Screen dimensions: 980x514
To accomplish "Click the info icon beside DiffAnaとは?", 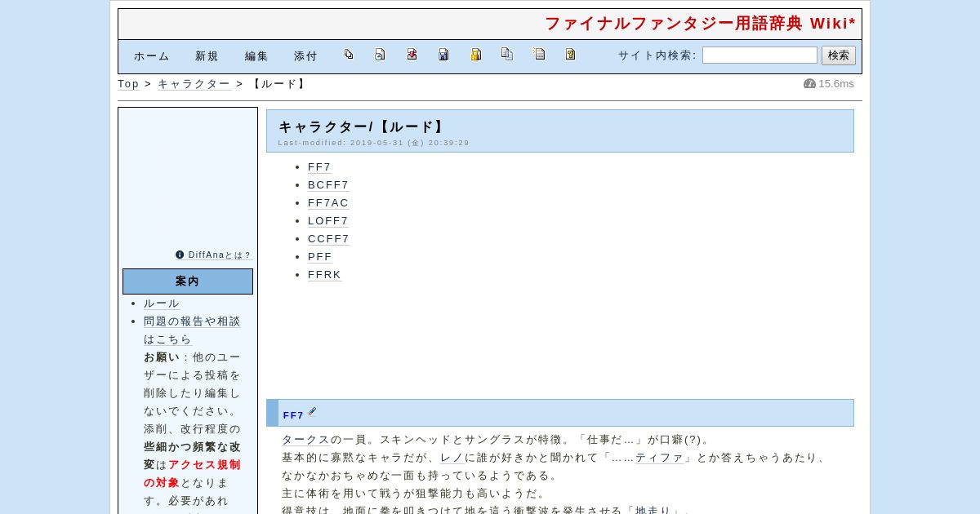I will tap(180, 255).
